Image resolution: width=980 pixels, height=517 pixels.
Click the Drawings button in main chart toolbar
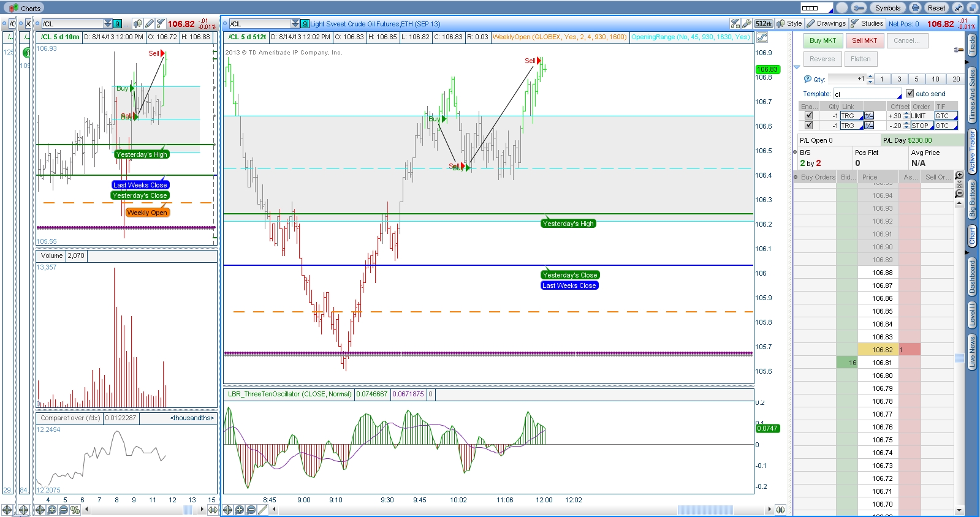click(826, 23)
